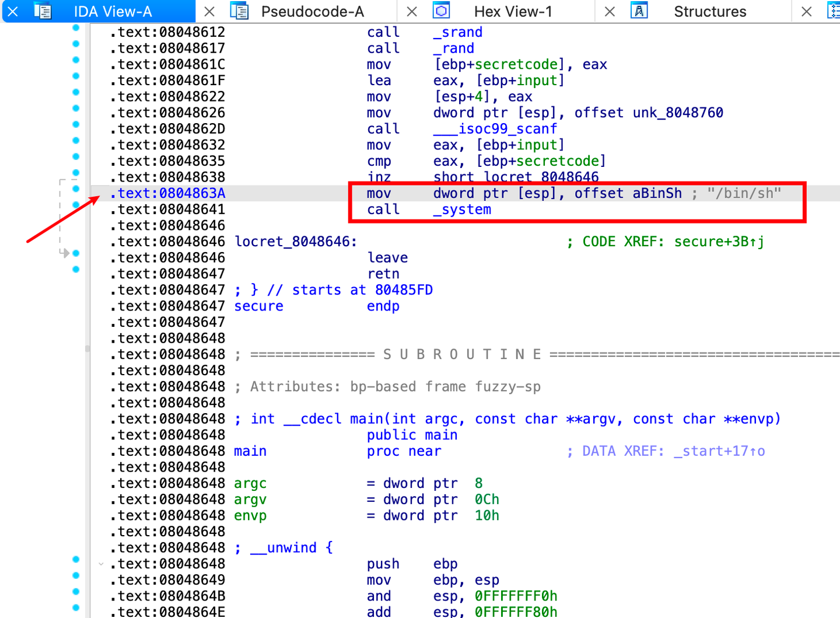Click the jnz target short locret_8048646
The height and width of the screenshot is (618, 840).
(x=516, y=177)
